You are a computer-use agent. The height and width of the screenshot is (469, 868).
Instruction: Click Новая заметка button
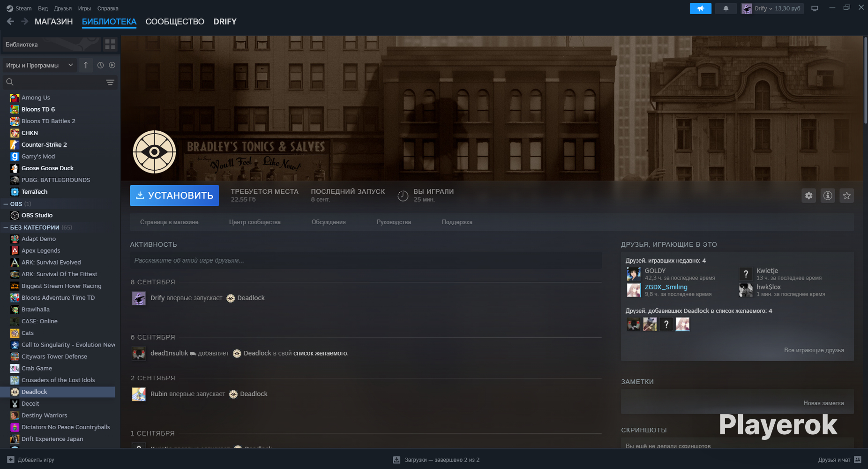[823, 403]
